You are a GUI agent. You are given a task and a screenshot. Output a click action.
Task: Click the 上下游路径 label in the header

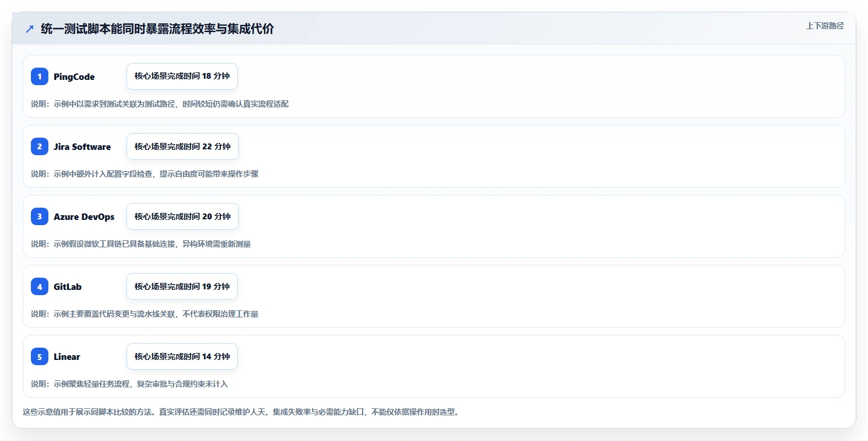point(825,26)
